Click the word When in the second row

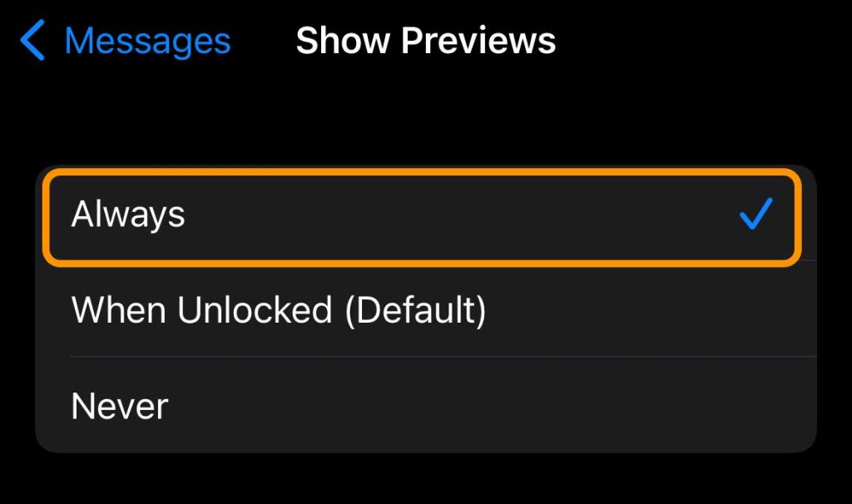point(118,310)
